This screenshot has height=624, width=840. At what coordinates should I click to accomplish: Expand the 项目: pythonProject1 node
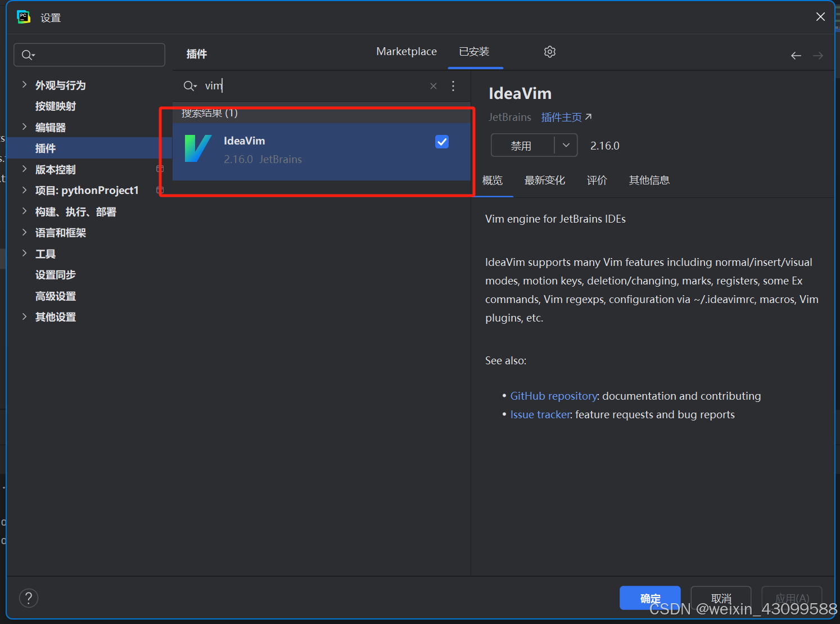point(24,190)
